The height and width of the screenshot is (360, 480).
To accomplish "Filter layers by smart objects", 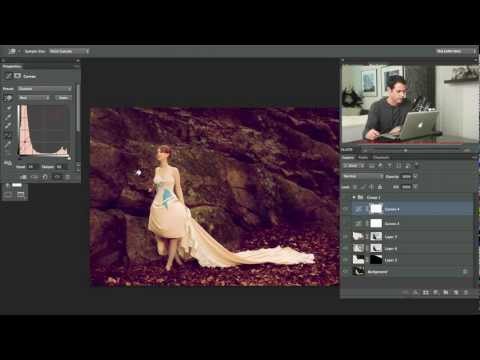I will 407,165.
